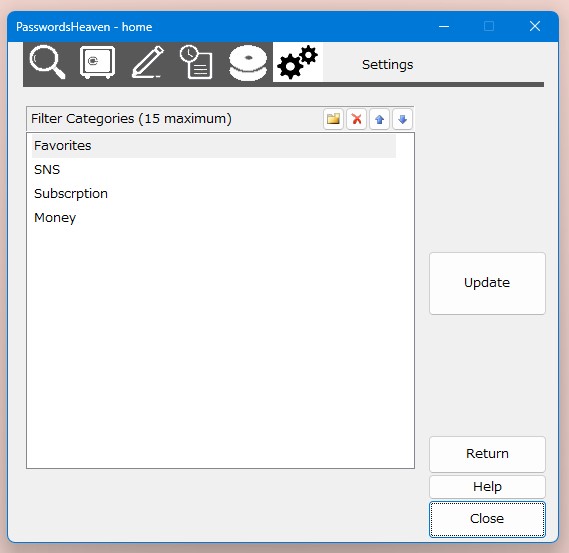Click the Return button
This screenshot has width=569, height=553.
487,454
